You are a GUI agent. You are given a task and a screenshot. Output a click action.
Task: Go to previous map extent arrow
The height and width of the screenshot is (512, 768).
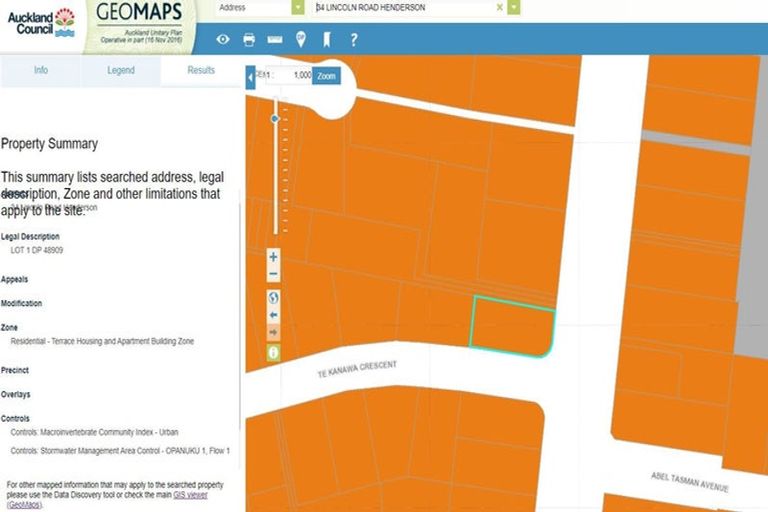(x=274, y=315)
